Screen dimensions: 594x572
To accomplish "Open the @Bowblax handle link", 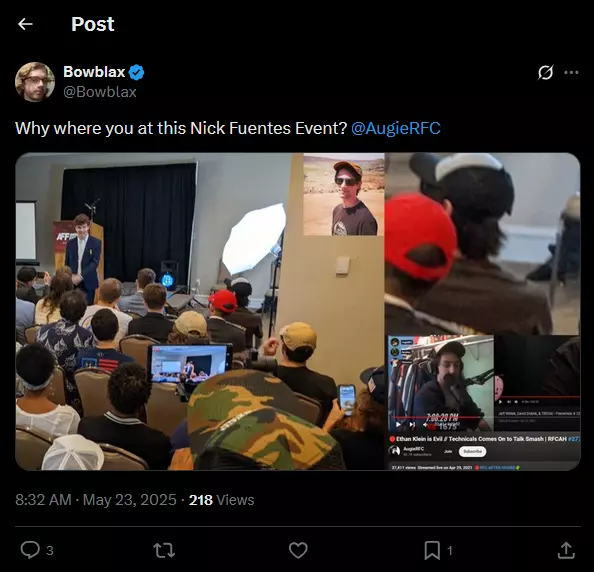I will (x=100, y=92).
